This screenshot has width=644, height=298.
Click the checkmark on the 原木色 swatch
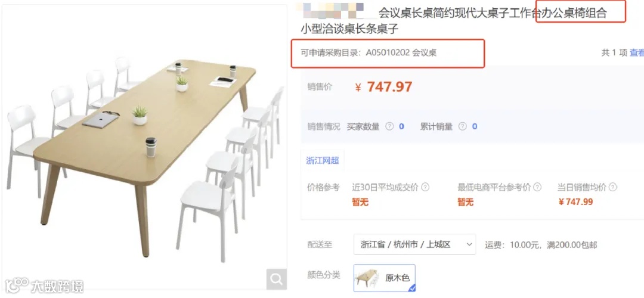[411, 288]
